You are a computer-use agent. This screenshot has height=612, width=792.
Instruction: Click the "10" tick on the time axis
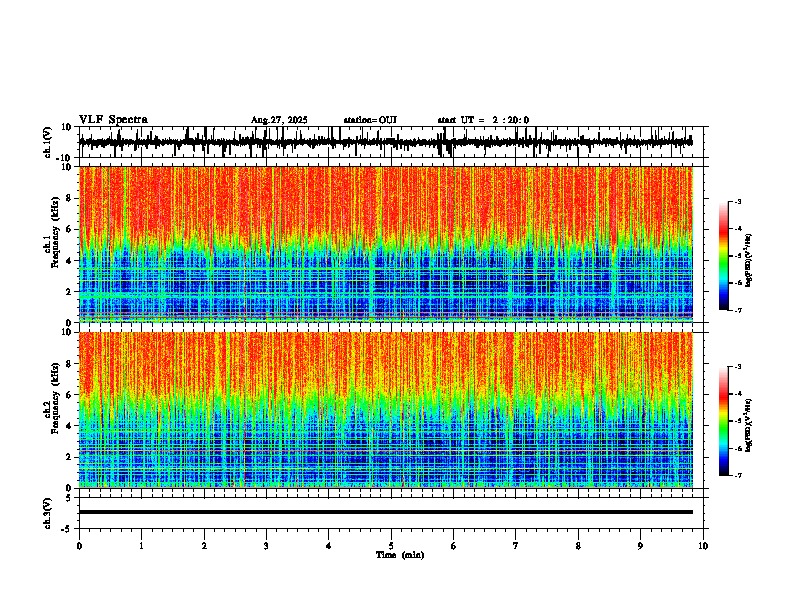click(x=703, y=546)
